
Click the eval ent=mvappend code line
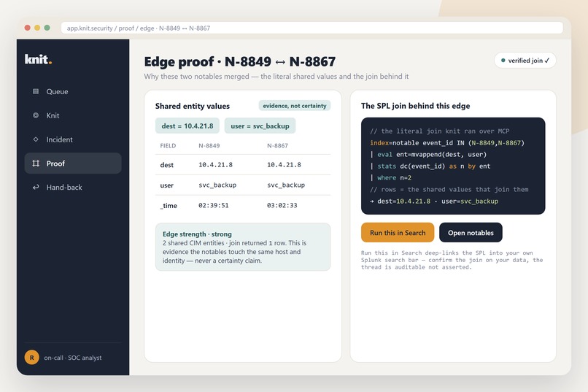point(428,155)
